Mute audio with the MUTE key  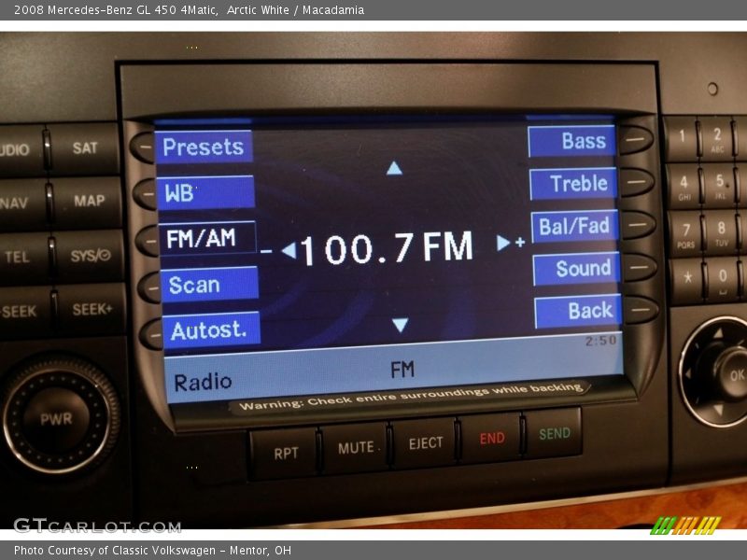coord(356,448)
